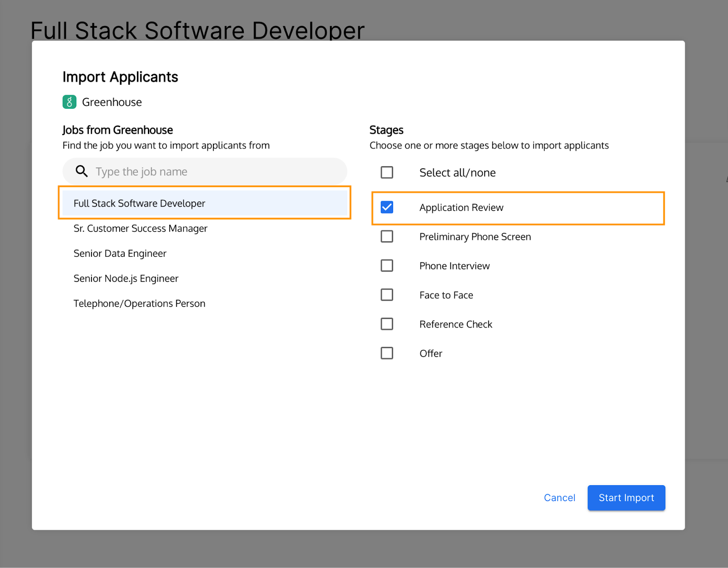The width and height of the screenshot is (728, 568).
Task: Check the Phone Interview checkbox
Action: pyautogui.click(x=387, y=265)
